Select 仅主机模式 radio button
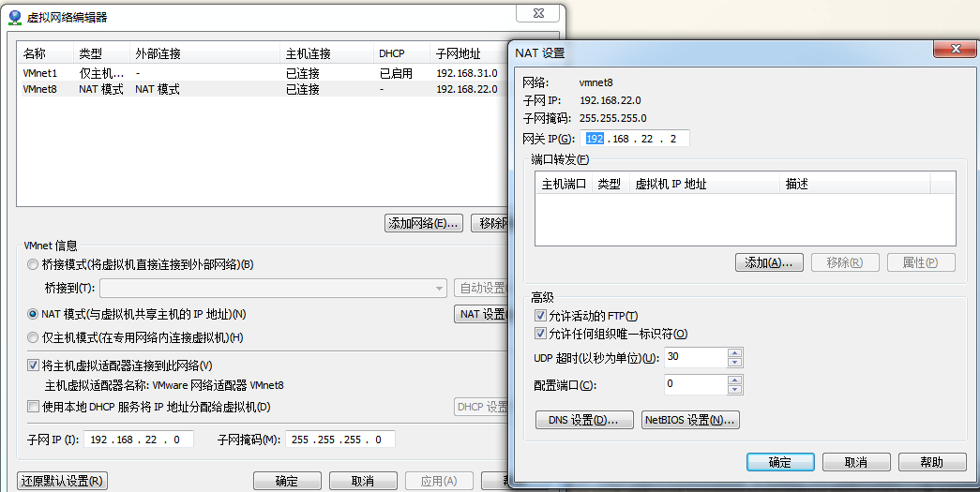The width and height of the screenshot is (980, 492). [33, 337]
